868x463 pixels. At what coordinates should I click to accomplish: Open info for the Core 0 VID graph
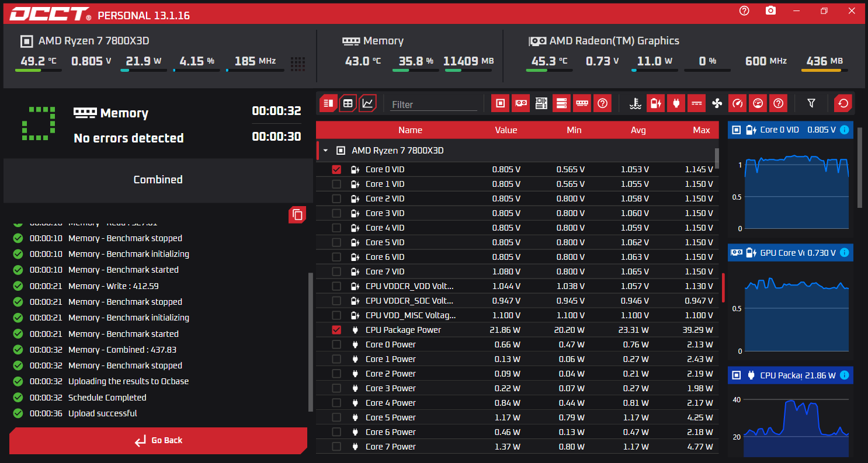coord(844,130)
